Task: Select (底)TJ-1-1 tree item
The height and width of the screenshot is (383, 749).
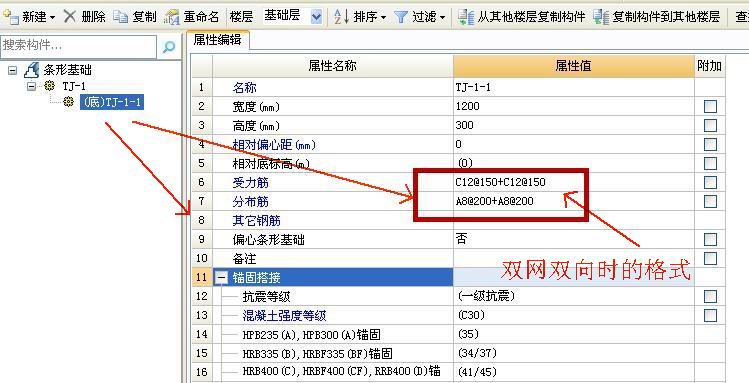Action: pos(112,102)
